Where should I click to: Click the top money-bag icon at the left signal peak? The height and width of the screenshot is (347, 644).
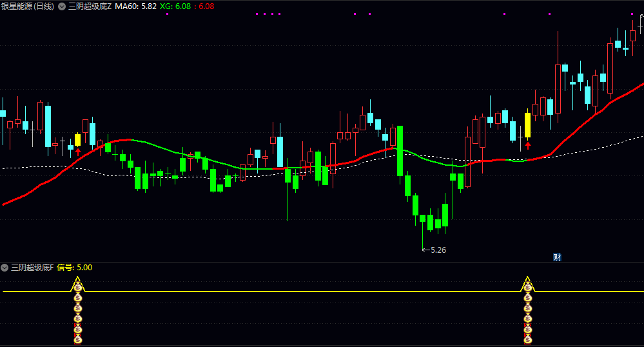point(77,288)
